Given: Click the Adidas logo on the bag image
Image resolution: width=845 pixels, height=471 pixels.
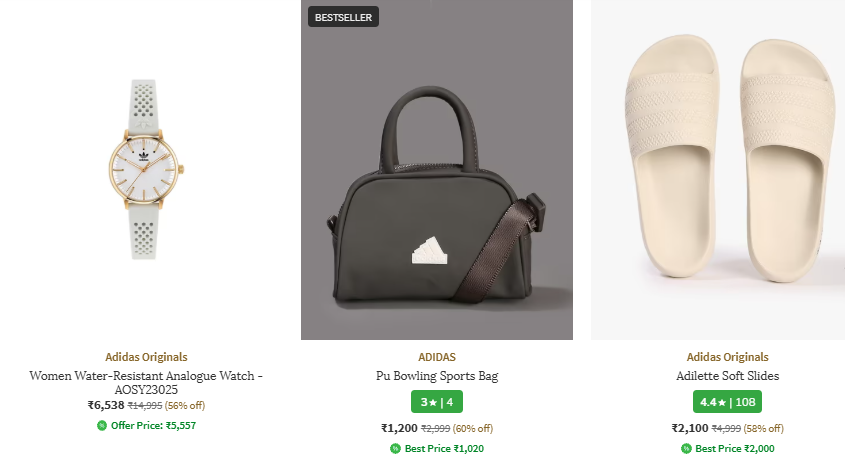Looking at the screenshot, I should tap(427, 251).
